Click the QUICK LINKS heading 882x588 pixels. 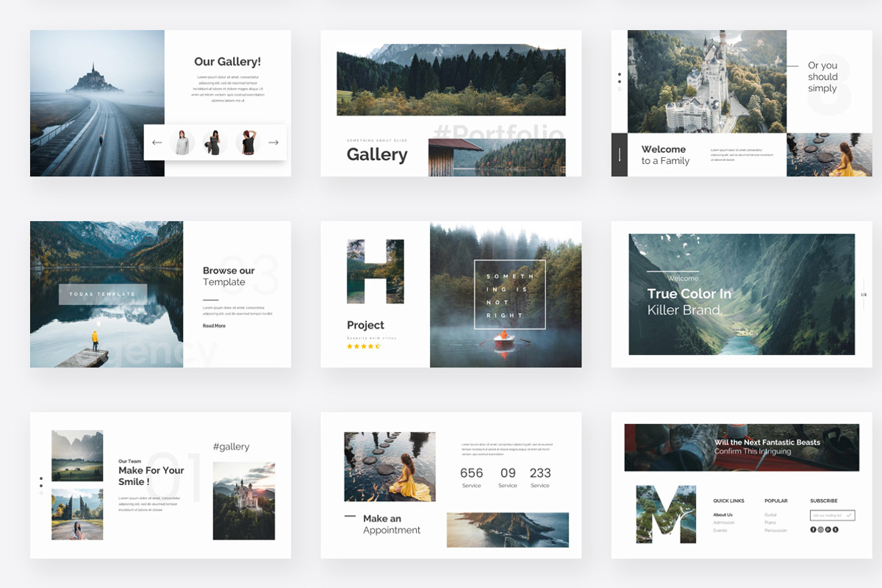click(x=728, y=501)
